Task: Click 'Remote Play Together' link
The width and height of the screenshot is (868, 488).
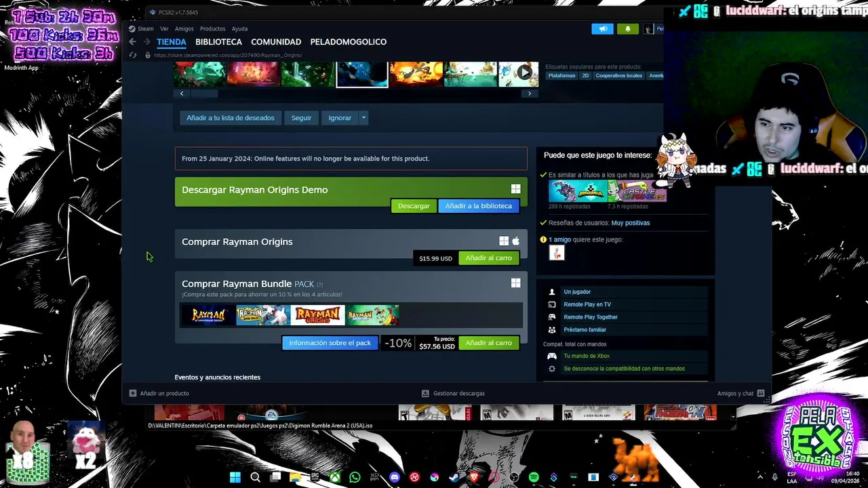Action: (x=591, y=317)
